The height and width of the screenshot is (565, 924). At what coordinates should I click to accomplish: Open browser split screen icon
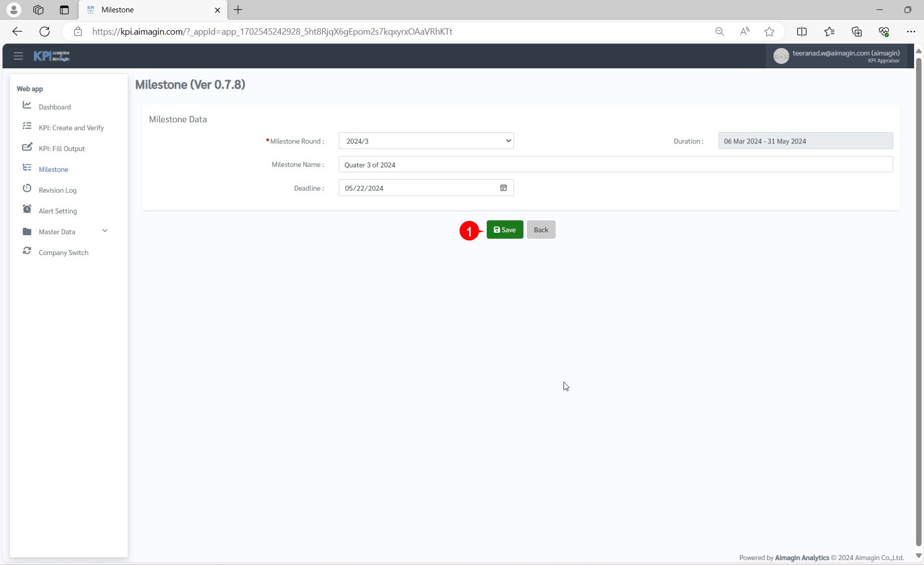802,32
